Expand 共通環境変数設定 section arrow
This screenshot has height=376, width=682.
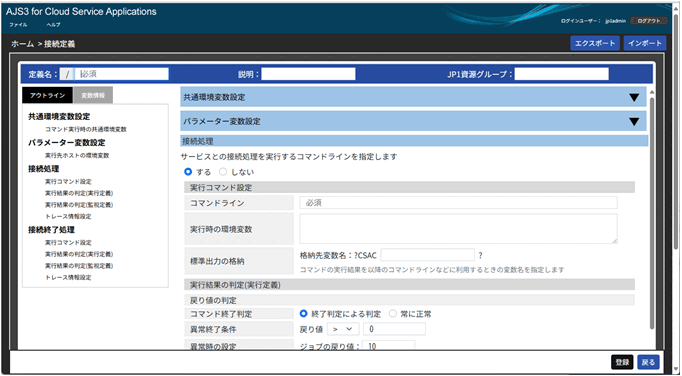tap(634, 97)
